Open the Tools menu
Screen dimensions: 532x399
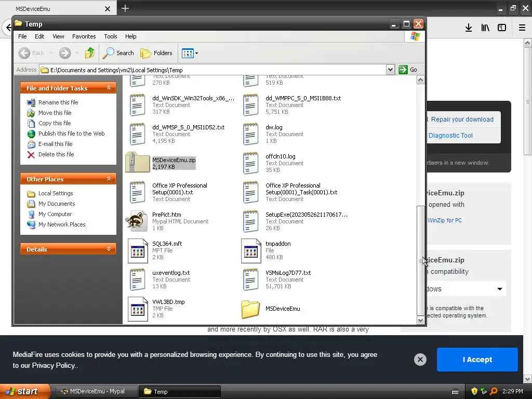pyautogui.click(x=110, y=36)
